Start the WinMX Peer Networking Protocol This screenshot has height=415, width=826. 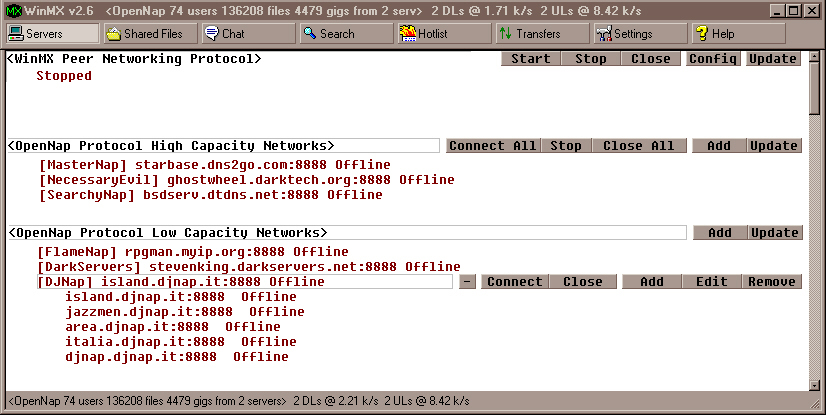pos(531,59)
